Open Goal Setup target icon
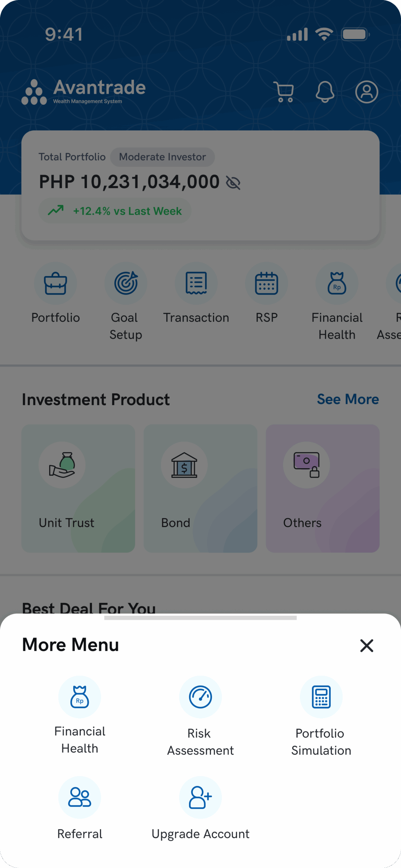Image resolution: width=401 pixels, height=868 pixels. click(x=126, y=283)
